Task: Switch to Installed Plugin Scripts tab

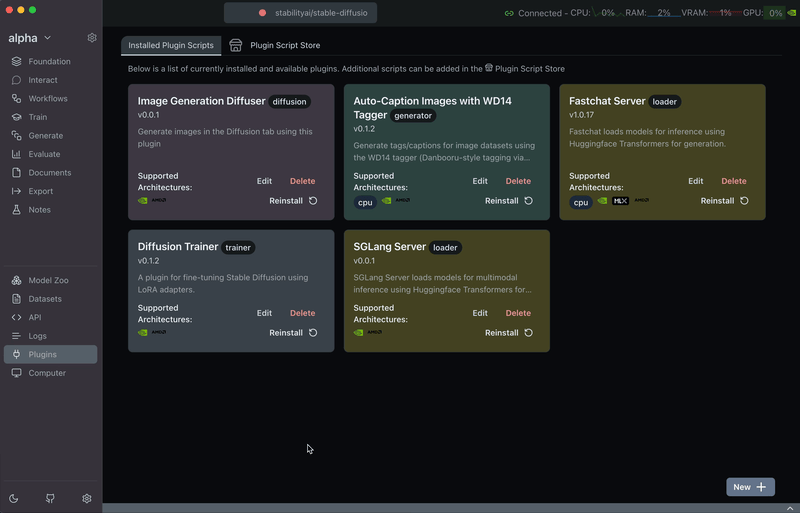Action: [171, 45]
